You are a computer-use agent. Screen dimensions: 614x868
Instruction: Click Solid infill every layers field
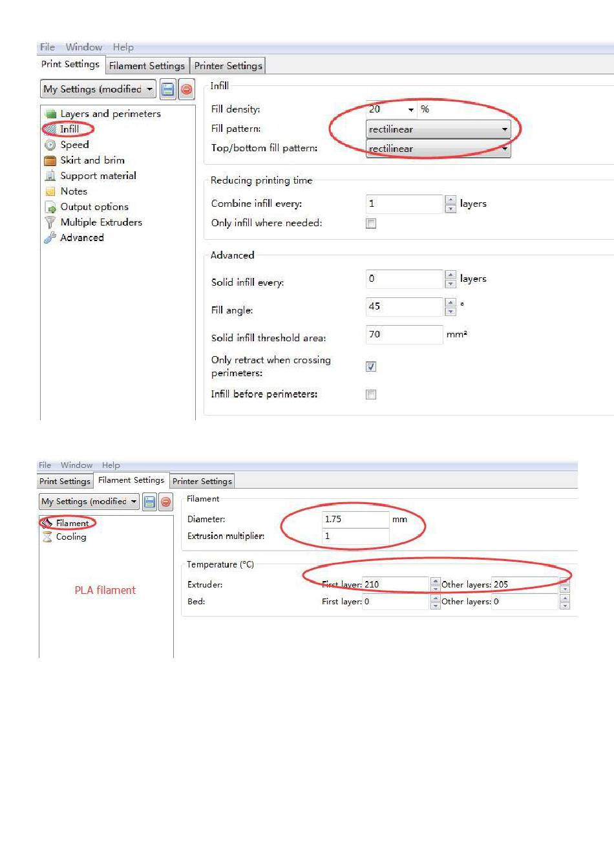pyautogui.click(x=405, y=279)
